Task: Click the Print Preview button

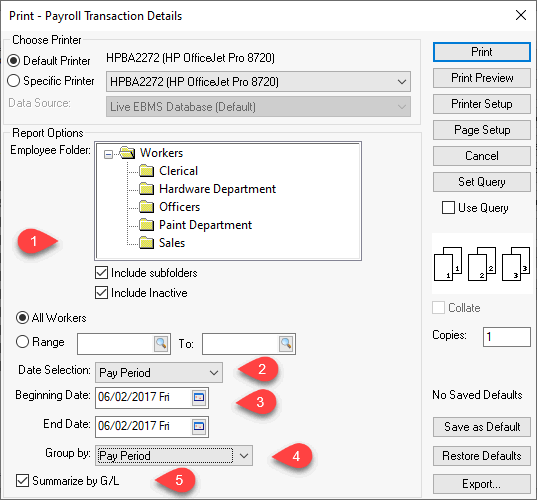Action: click(482, 78)
